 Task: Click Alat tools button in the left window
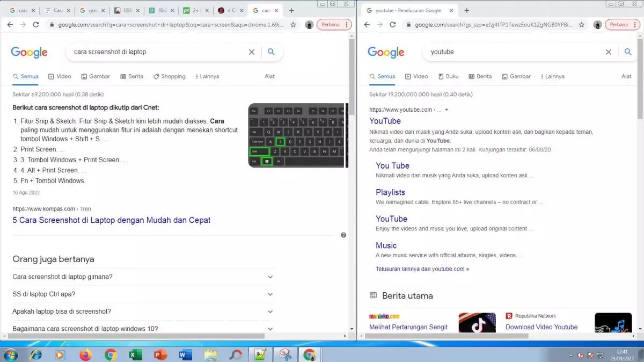[269, 76]
